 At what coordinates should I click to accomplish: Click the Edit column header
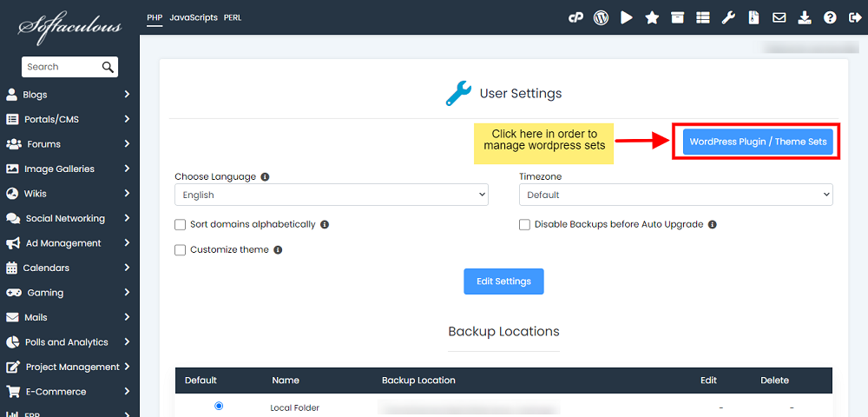coord(708,381)
